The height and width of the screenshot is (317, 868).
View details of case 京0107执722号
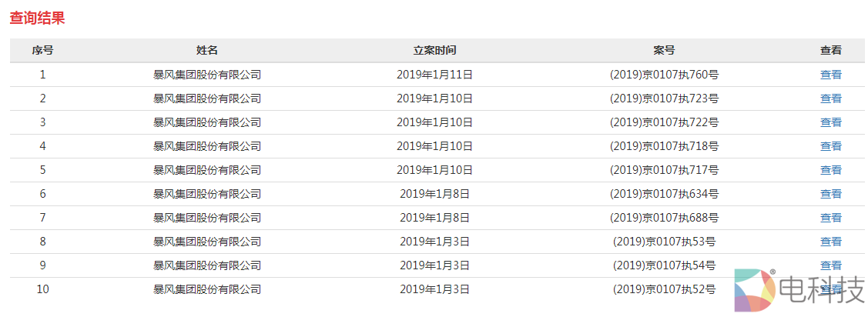[x=830, y=122]
